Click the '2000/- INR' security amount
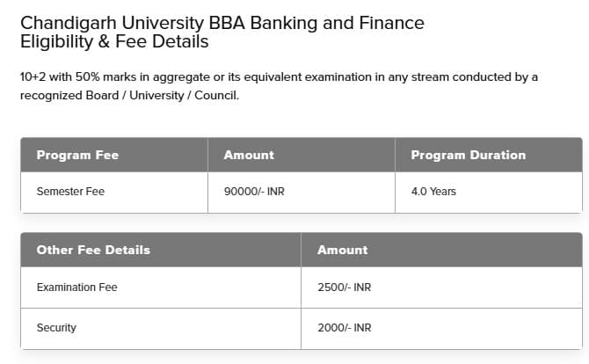 click(344, 327)
